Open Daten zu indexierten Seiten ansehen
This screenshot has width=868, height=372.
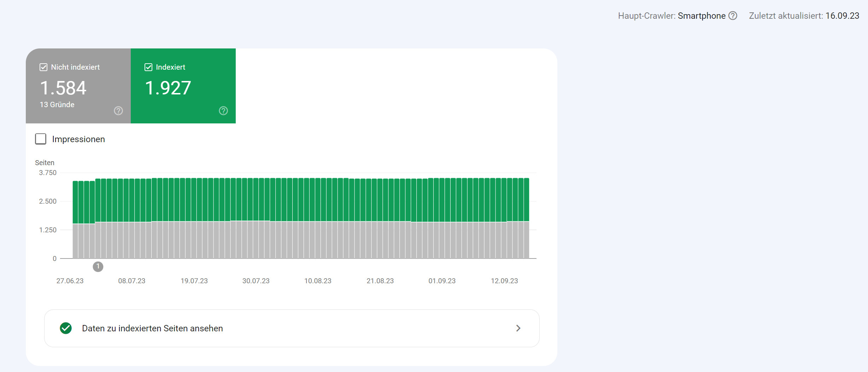point(152,328)
